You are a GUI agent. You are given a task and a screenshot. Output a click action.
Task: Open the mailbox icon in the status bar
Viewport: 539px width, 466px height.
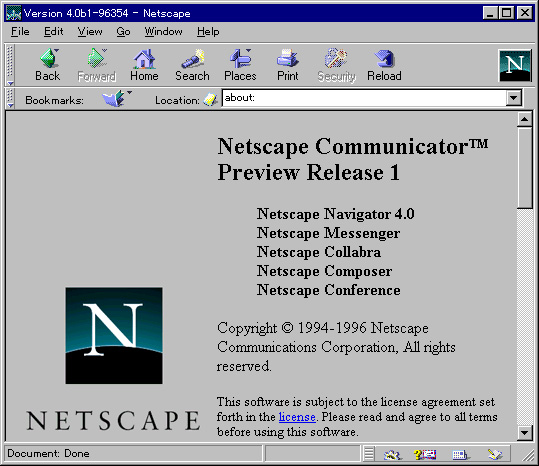tap(425, 454)
